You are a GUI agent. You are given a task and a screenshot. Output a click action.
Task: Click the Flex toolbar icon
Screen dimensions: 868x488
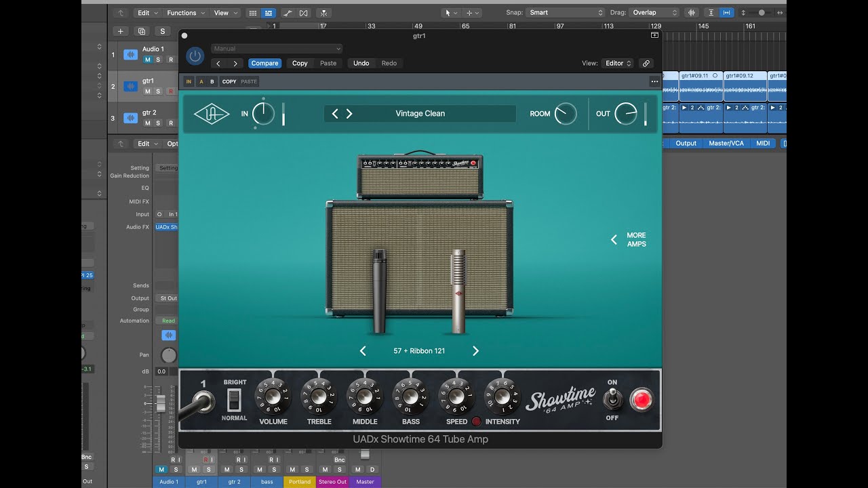304,13
